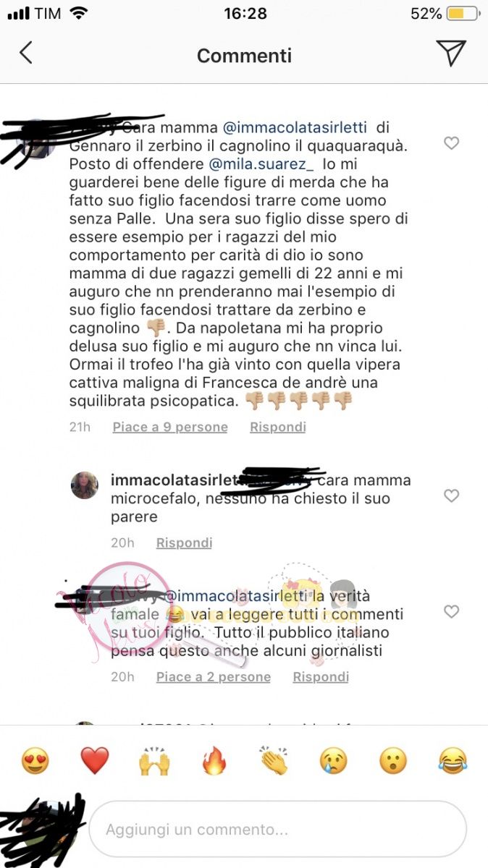Open immacolatasirletti's profile picture
Viewport: 488px width, 868px height.
(x=85, y=485)
